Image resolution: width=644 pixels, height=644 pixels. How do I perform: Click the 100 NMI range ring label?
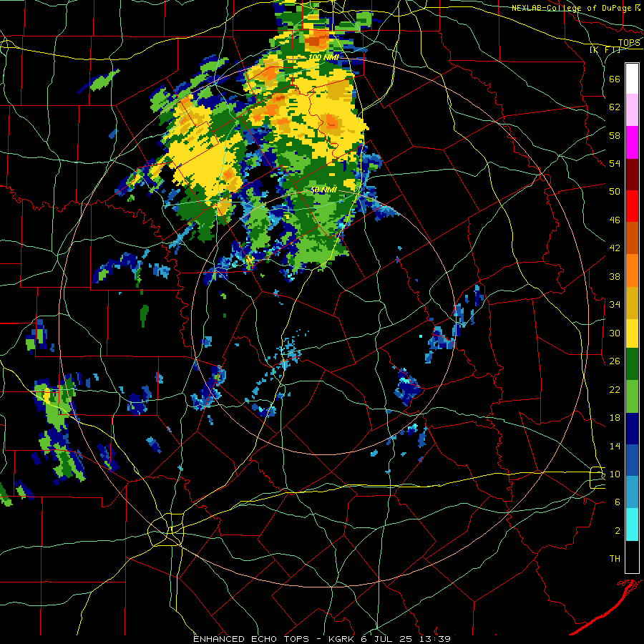pos(323,57)
